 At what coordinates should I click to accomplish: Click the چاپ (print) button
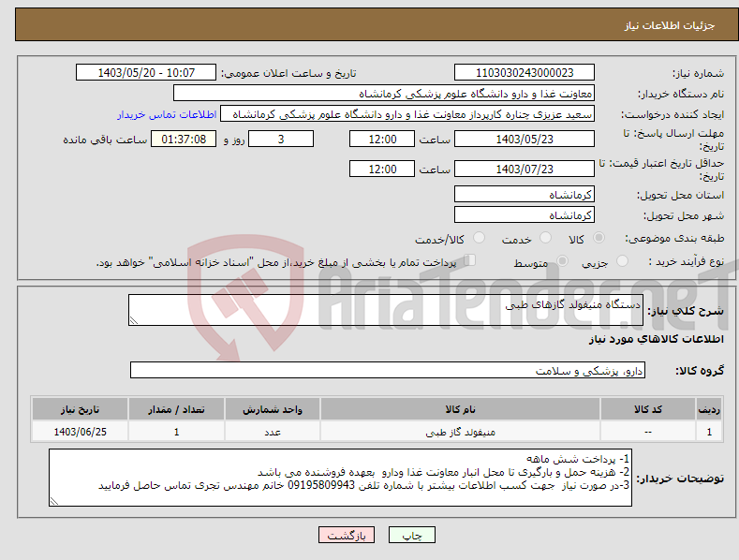coord(411,535)
